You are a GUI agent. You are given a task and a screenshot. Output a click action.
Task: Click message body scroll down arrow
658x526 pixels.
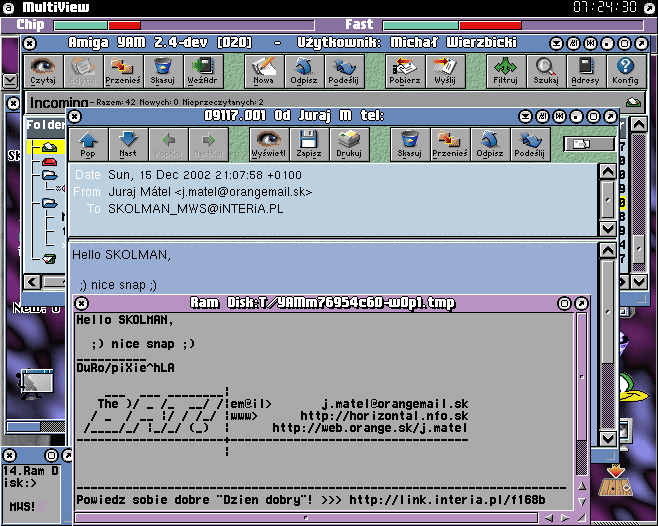(x=608, y=439)
